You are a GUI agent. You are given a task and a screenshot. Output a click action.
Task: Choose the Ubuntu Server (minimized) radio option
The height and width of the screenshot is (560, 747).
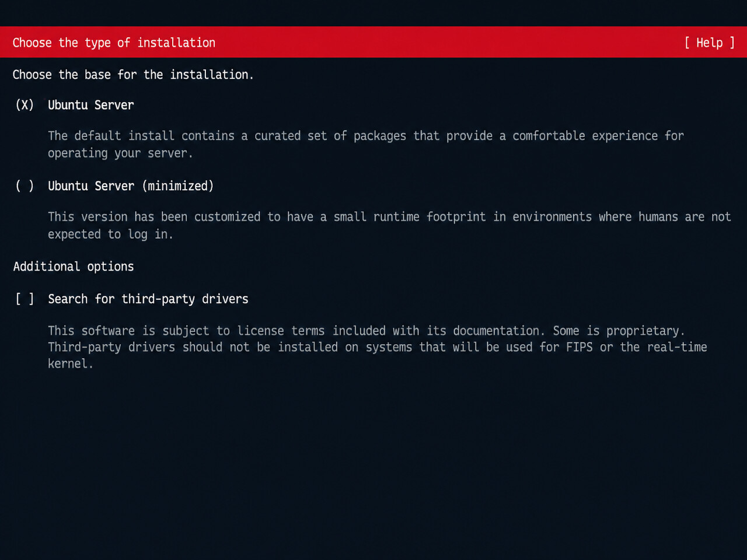[25, 186]
